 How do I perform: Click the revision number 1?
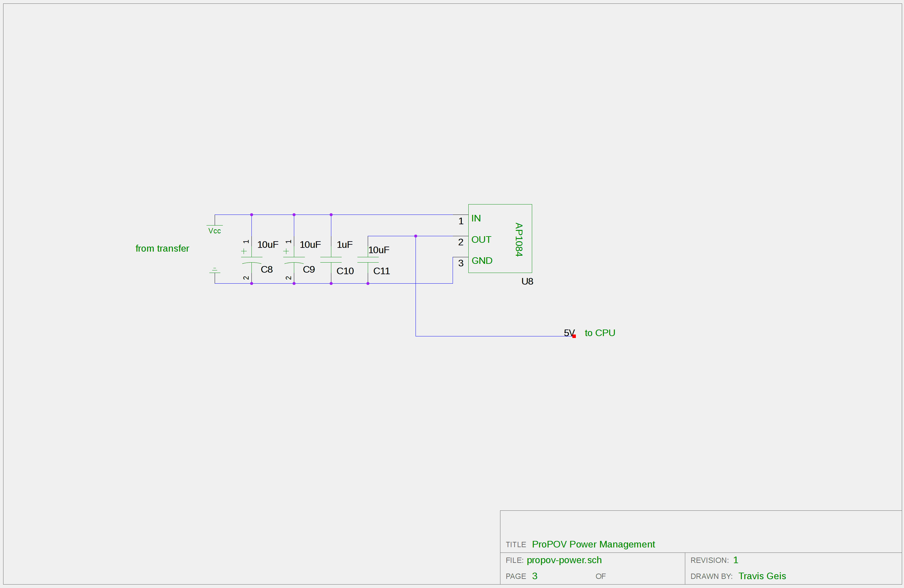click(x=735, y=560)
